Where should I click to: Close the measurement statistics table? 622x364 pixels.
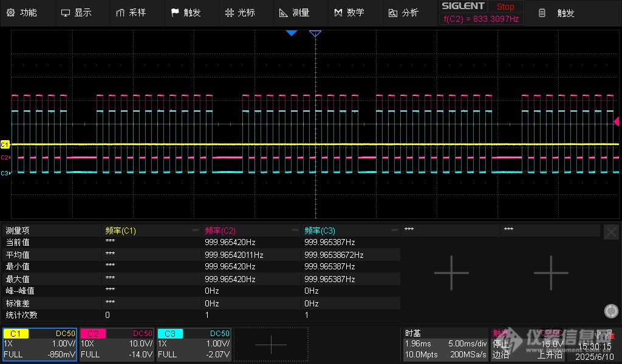coord(611,232)
